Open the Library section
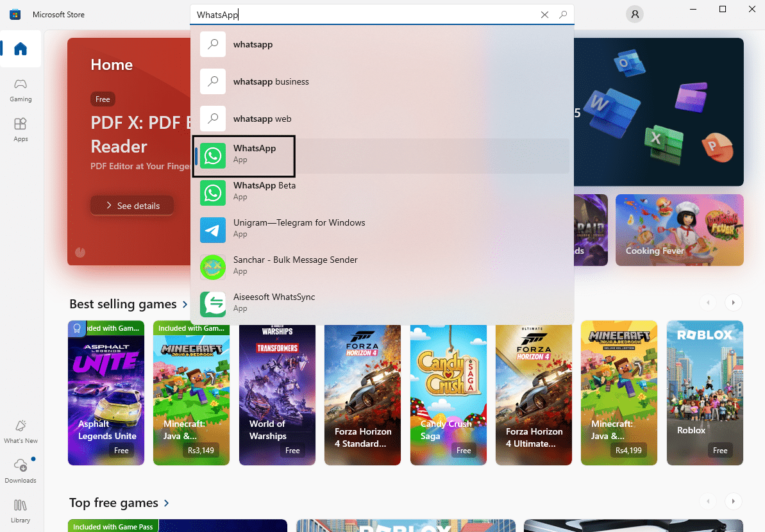The image size is (765, 532). pos(20,510)
